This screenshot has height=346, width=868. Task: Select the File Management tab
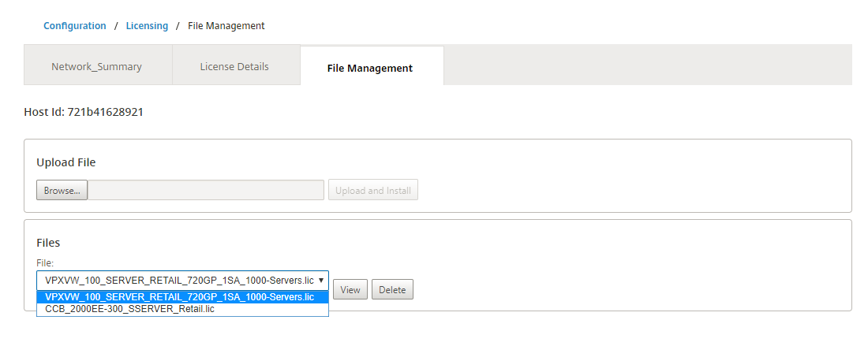370,68
